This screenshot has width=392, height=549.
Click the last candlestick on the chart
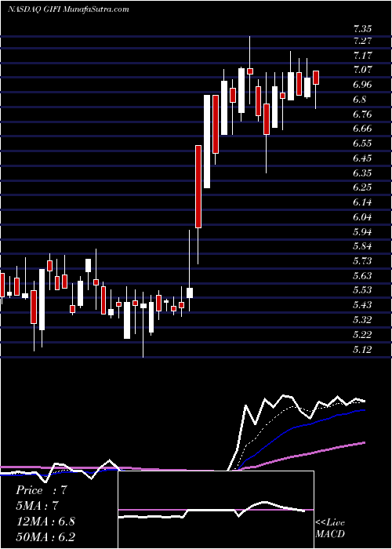point(316,89)
